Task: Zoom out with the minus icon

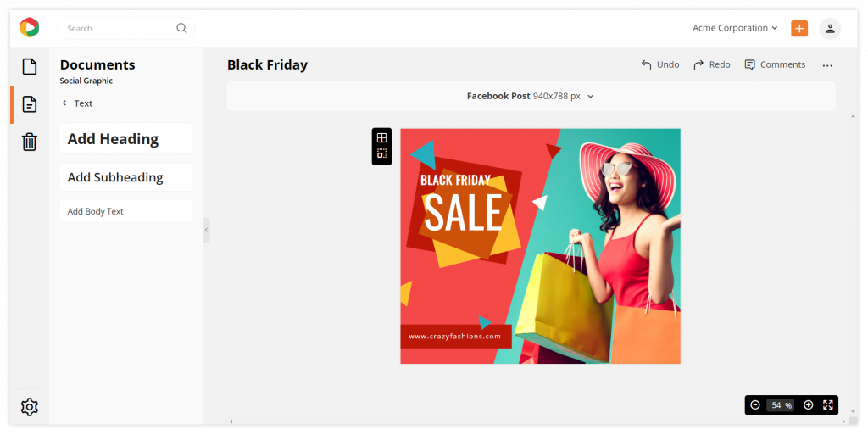Action: point(755,405)
